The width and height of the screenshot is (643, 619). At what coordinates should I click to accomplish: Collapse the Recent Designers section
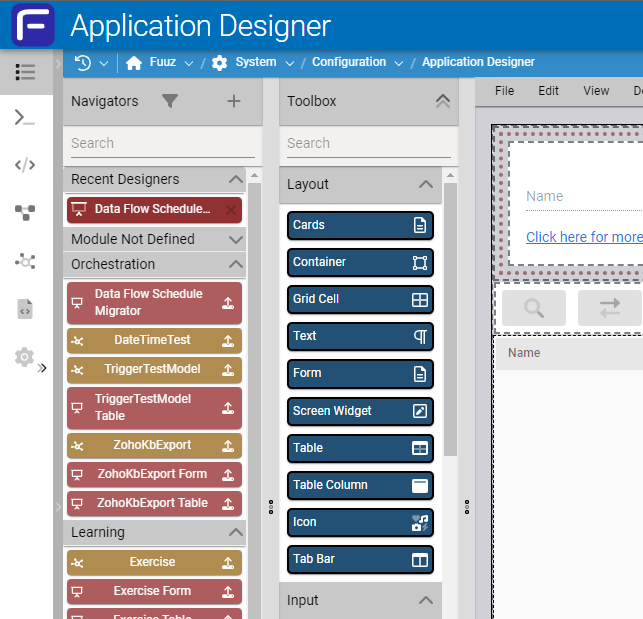[x=236, y=180]
